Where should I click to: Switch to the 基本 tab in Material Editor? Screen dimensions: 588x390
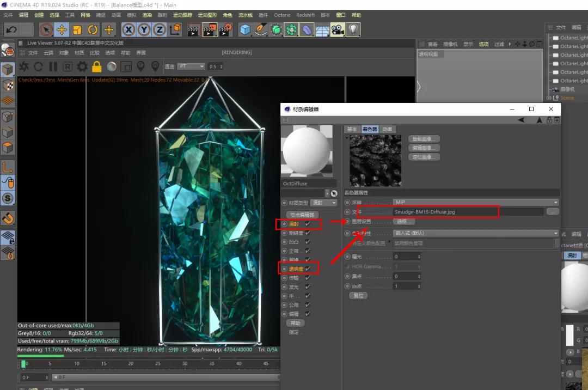[352, 129]
